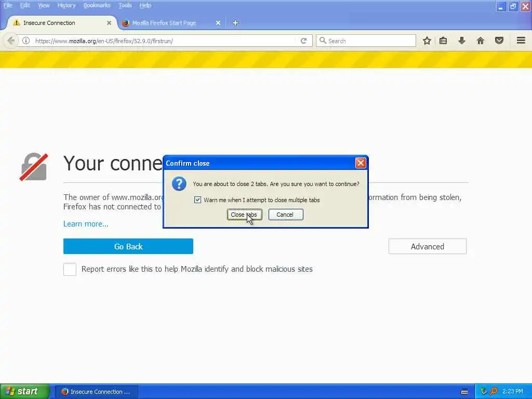Click the URL address field

[165, 41]
